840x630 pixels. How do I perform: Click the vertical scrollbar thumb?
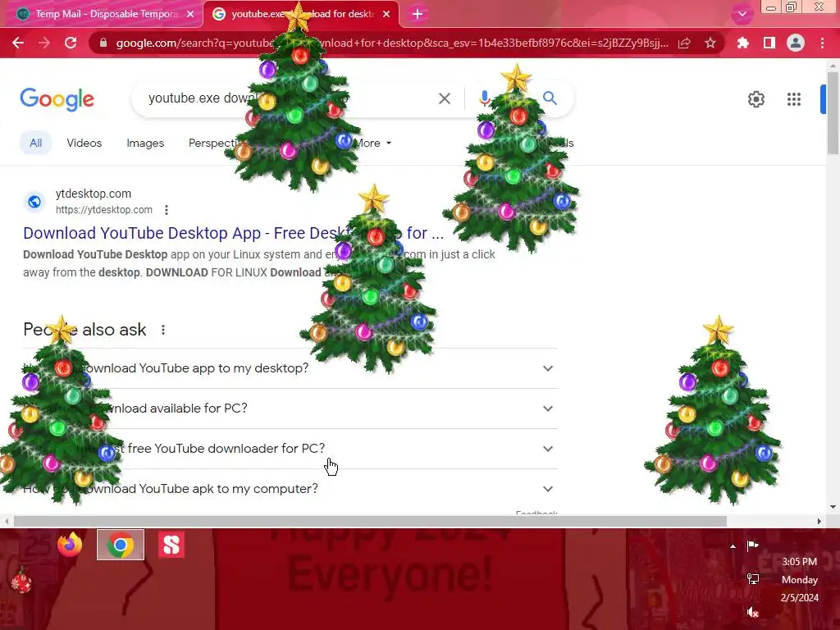pos(833,112)
